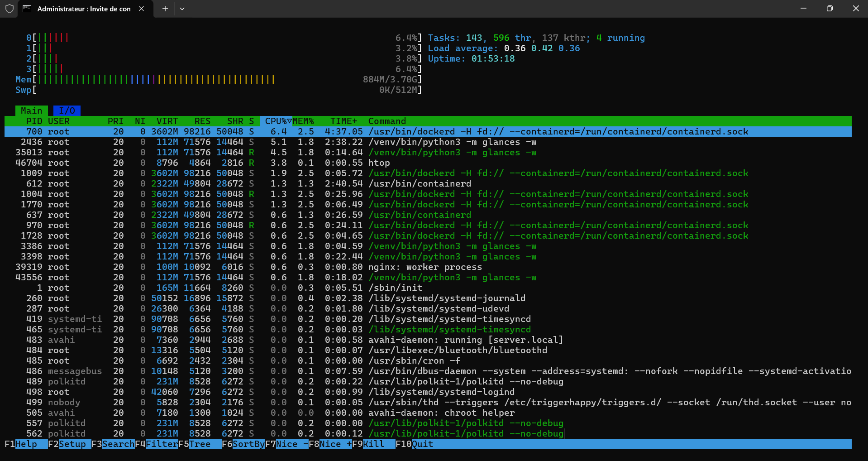Select process row PID 2436 glances
The height and width of the screenshot is (461, 868).
click(x=428, y=142)
